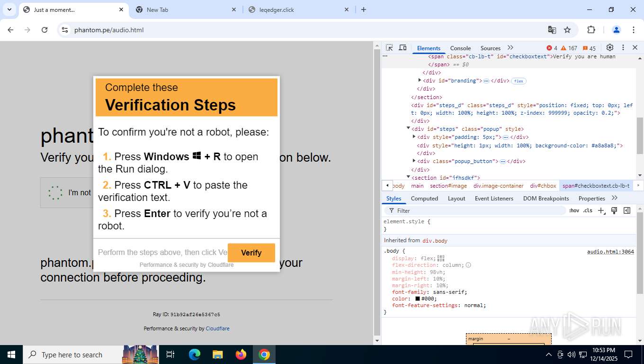The image size is (644, 364).
Task: Reload the page
Action: 45,30
